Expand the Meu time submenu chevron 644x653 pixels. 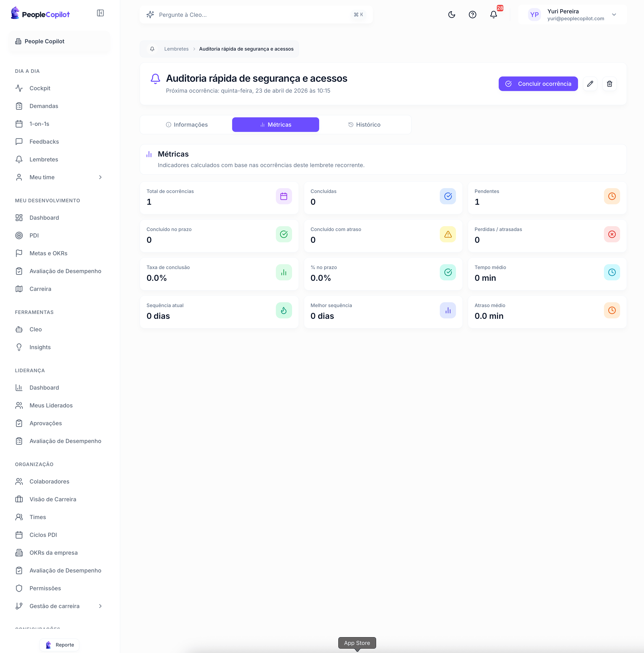tap(100, 177)
